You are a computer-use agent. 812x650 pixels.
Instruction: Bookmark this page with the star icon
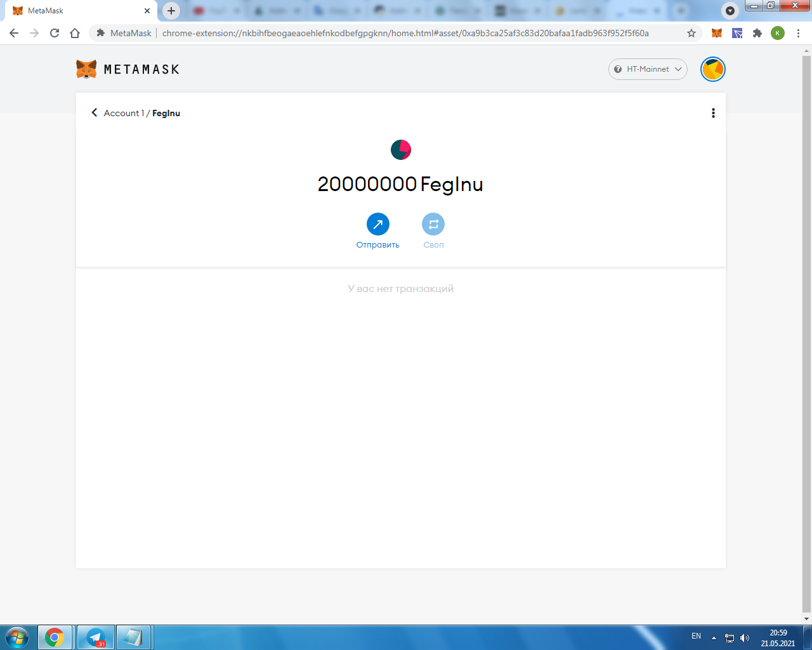pos(691,33)
